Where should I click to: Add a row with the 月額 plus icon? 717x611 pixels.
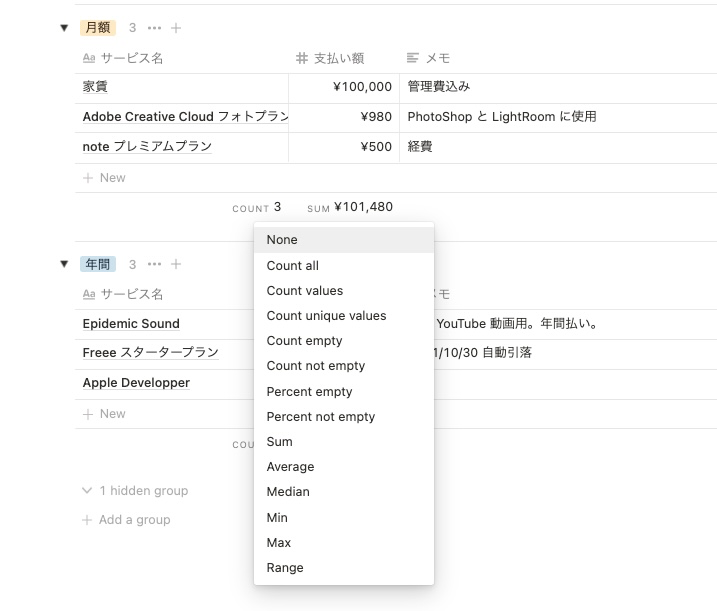(x=176, y=28)
